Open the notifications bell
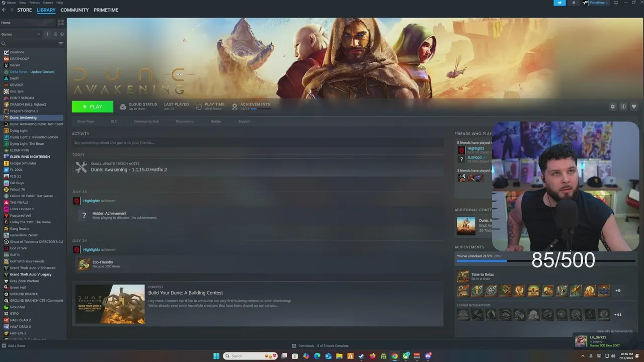Viewport: 644px width, 362px height. (574, 3)
